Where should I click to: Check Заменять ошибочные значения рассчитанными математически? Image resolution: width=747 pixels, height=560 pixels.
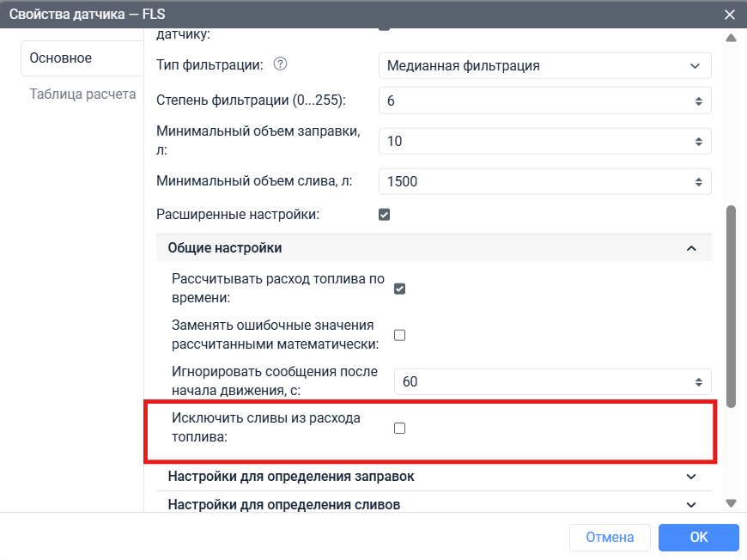click(x=399, y=335)
